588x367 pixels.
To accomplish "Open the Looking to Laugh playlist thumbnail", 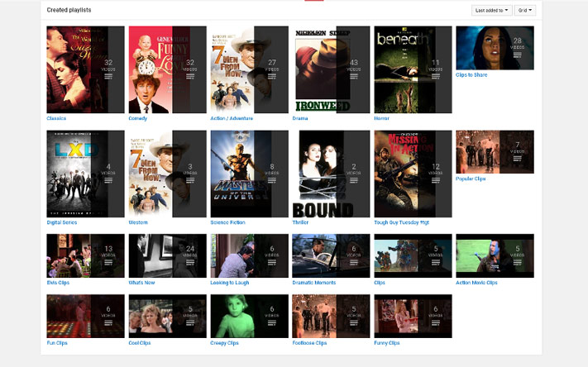I will 250,255.
